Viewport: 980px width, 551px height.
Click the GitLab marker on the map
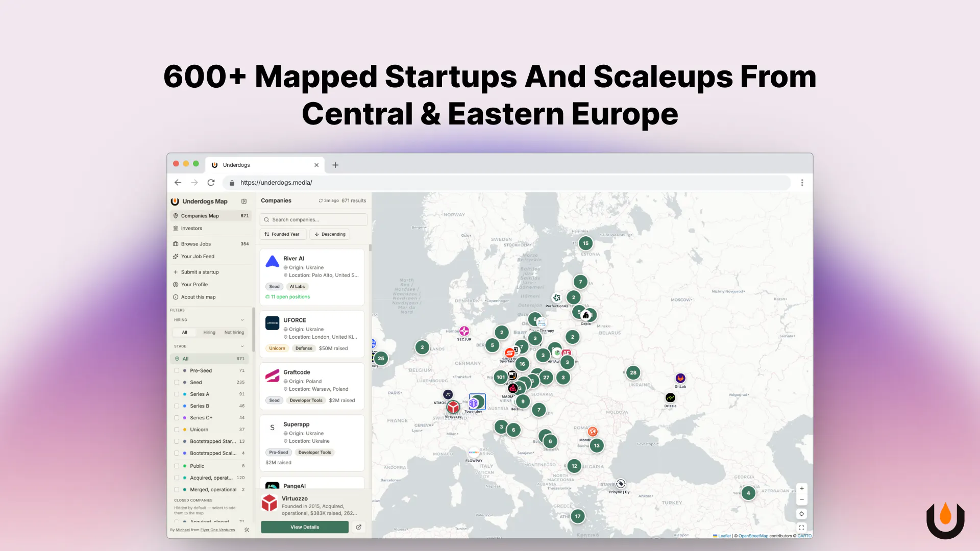coord(680,378)
